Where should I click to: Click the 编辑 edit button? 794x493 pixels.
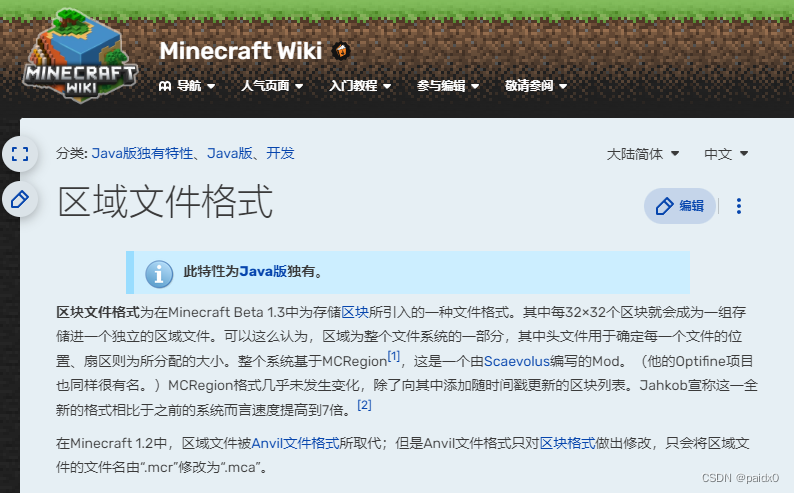pyautogui.click(x=680, y=206)
